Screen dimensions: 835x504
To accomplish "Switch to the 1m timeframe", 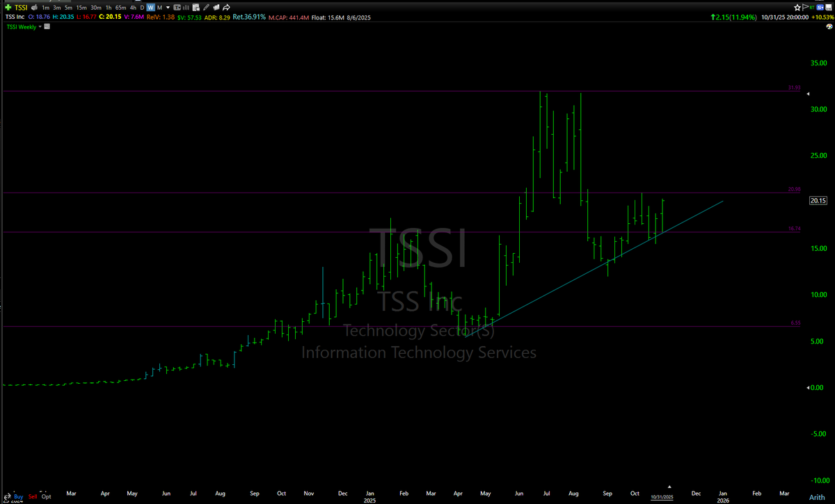I will (46, 8).
